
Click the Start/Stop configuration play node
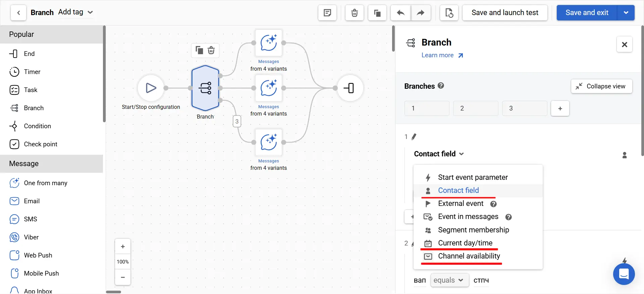pyautogui.click(x=151, y=88)
